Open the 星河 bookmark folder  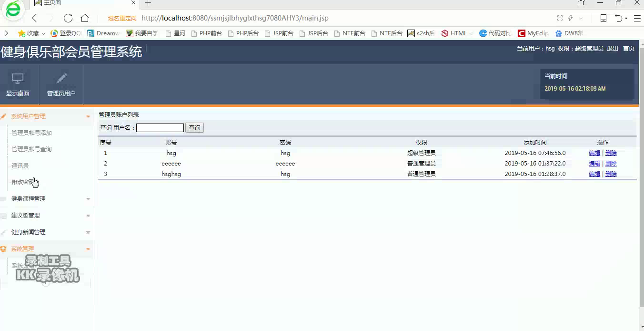[175, 33]
